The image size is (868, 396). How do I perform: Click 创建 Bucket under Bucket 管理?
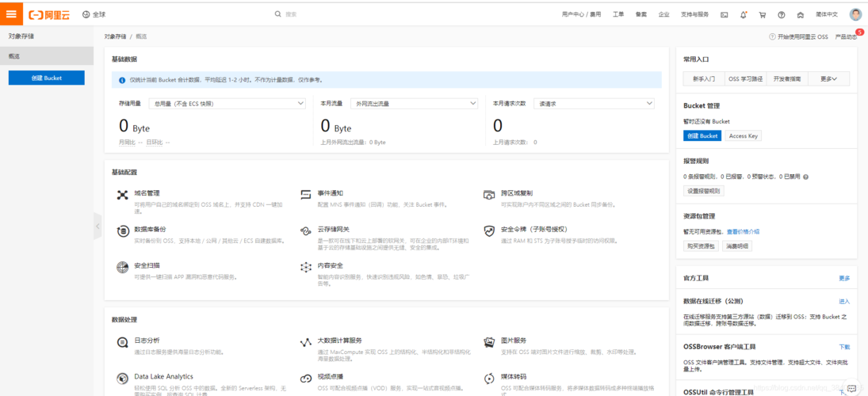702,135
